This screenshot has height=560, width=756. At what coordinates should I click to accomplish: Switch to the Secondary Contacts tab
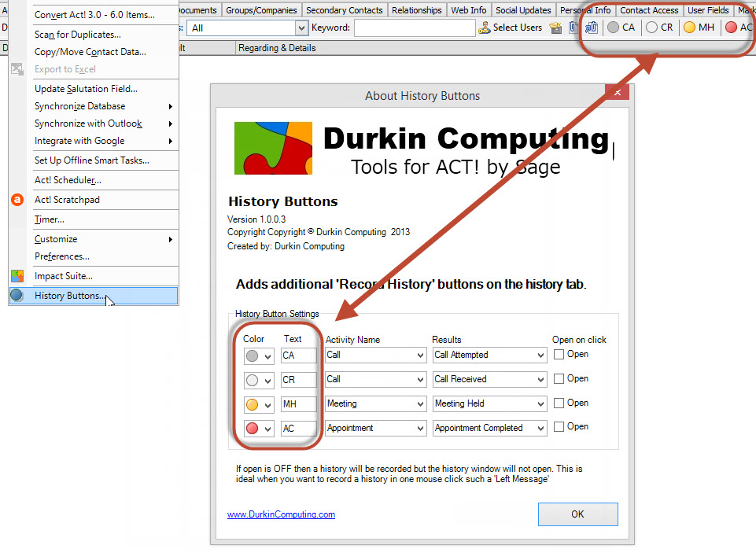pos(345,10)
